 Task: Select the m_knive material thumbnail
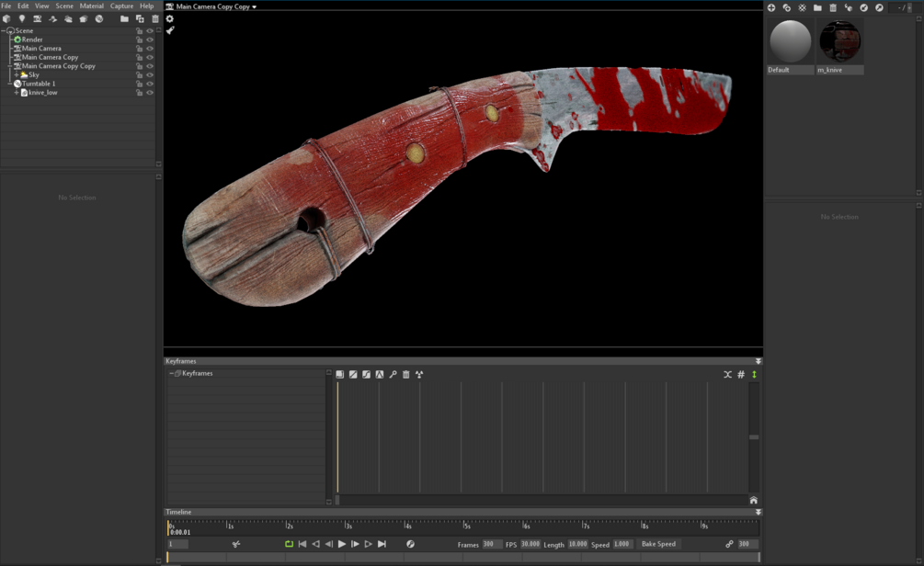pos(839,41)
